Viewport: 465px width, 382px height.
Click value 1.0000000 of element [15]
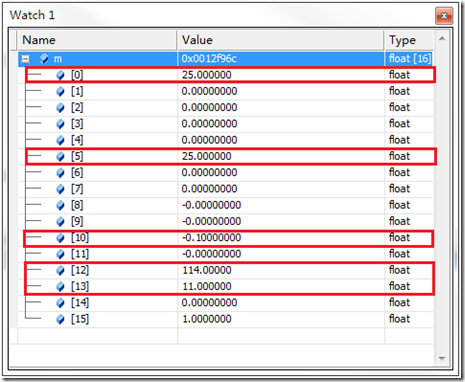(x=207, y=319)
